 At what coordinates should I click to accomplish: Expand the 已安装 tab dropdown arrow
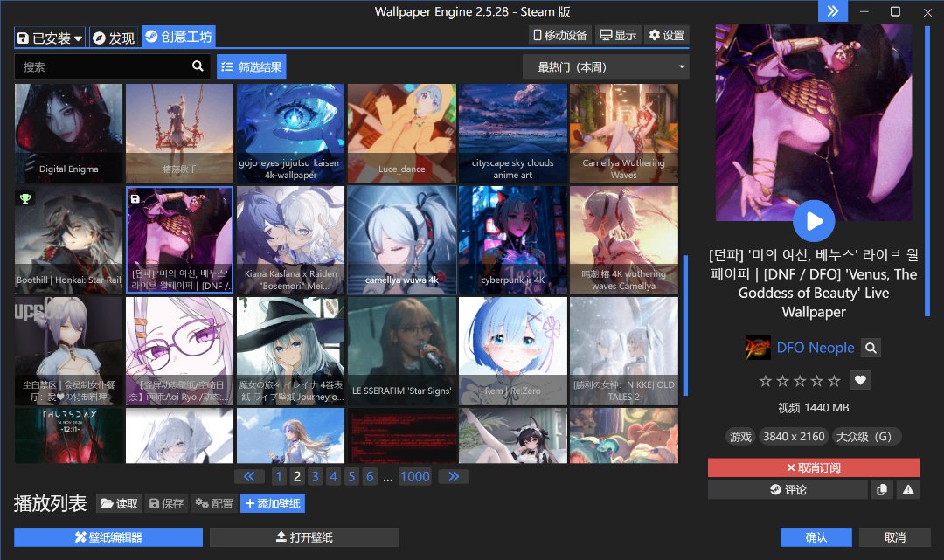point(79,38)
